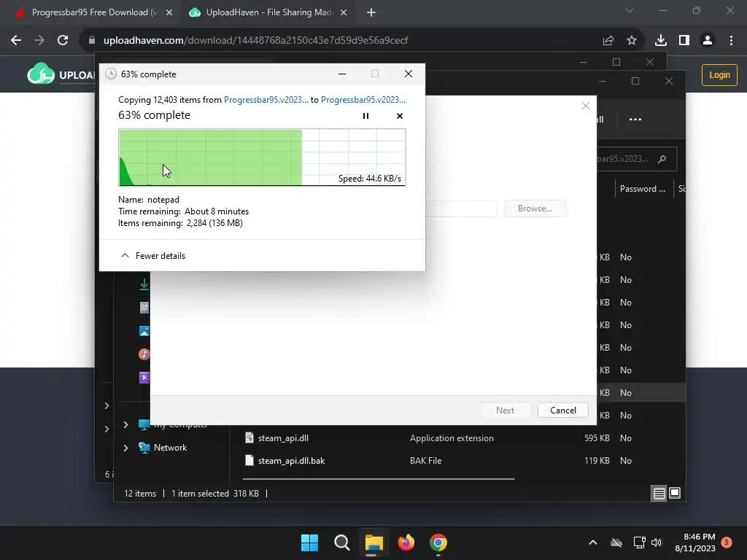The width and height of the screenshot is (747, 560).
Task: Click Videos icon in Explorer sidebar
Action: coord(144,378)
